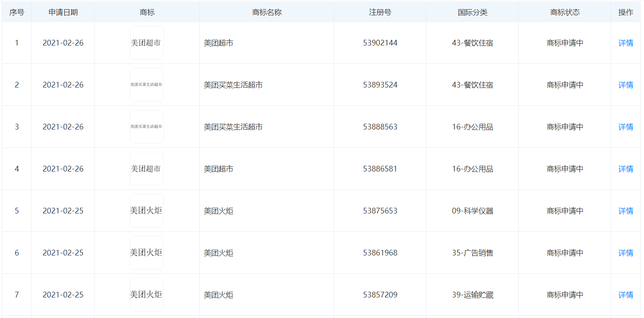The image size is (644, 318).
Task: Click the 美团买菜生活超市 trademark thumbnail in row 3
Action: coord(147,127)
